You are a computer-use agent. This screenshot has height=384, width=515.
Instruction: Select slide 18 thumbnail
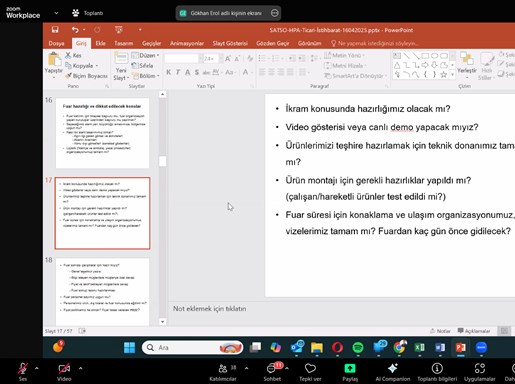[102, 292]
